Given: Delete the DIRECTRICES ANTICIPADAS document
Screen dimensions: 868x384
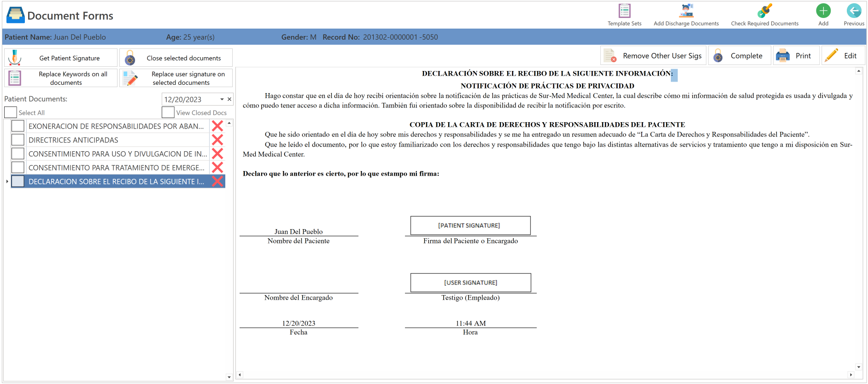Looking at the screenshot, I should 217,140.
